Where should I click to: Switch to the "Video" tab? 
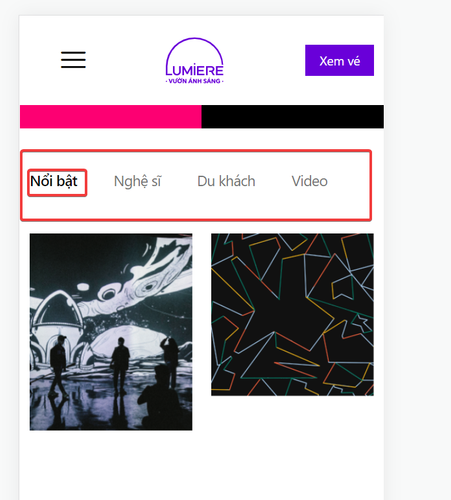tap(310, 181)
